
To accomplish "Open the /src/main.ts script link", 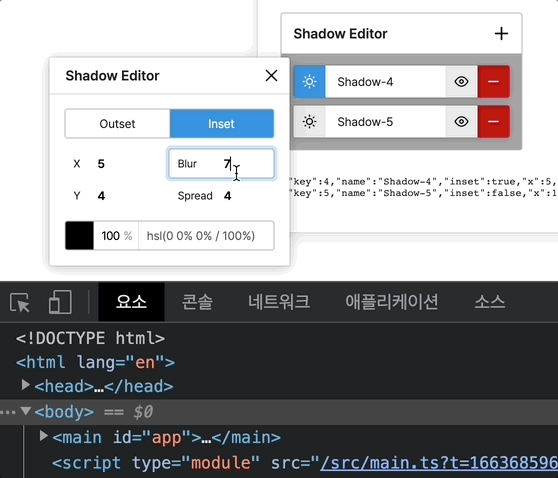I will pos(439,463).
